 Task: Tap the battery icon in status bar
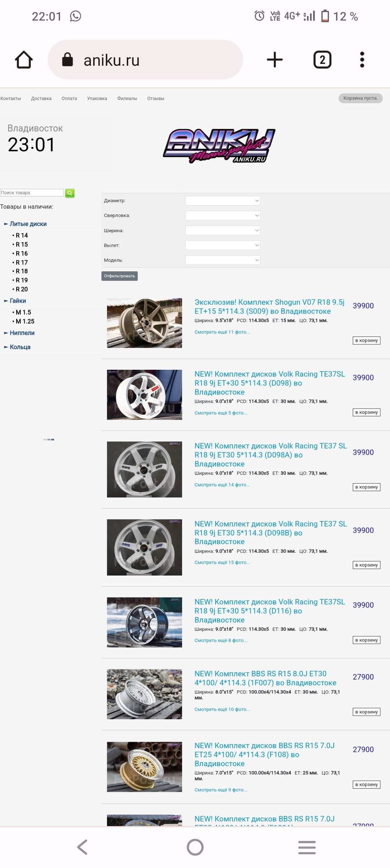tap(325, 16)
